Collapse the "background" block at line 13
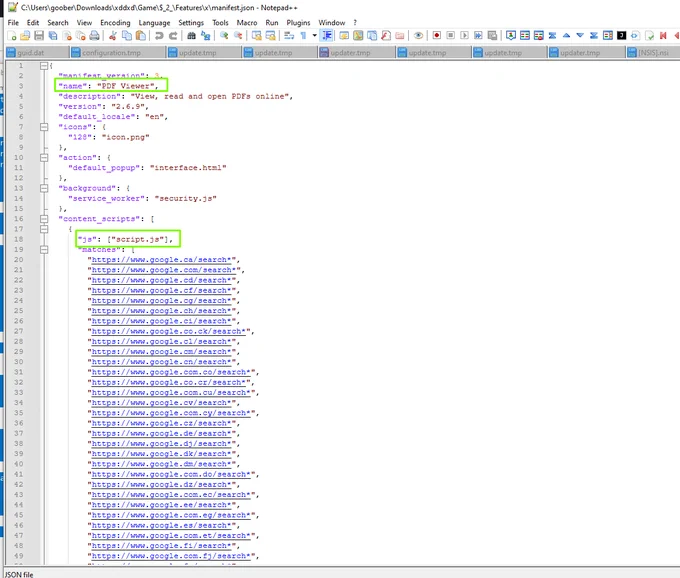This screenshot has height=578, width=680. click(x=44, y=188)
